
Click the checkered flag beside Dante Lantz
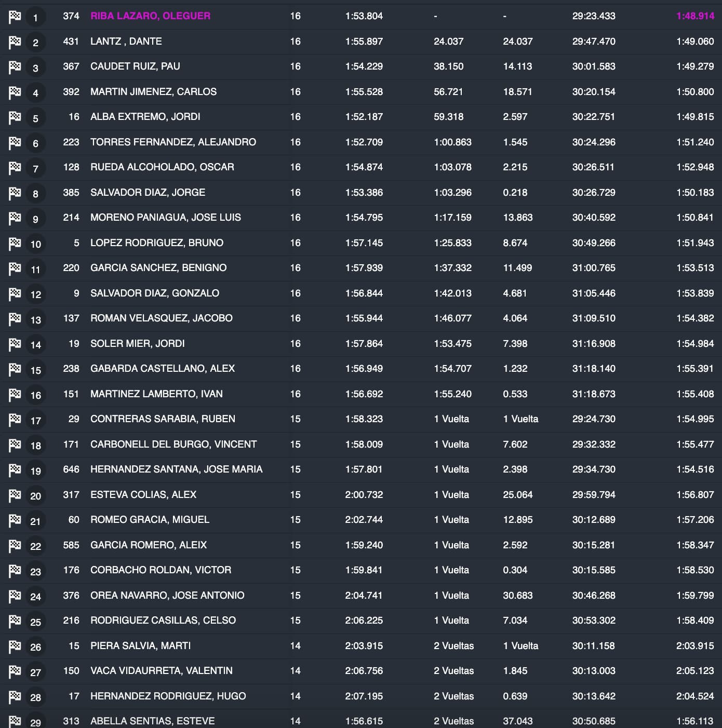pos(15,42)
